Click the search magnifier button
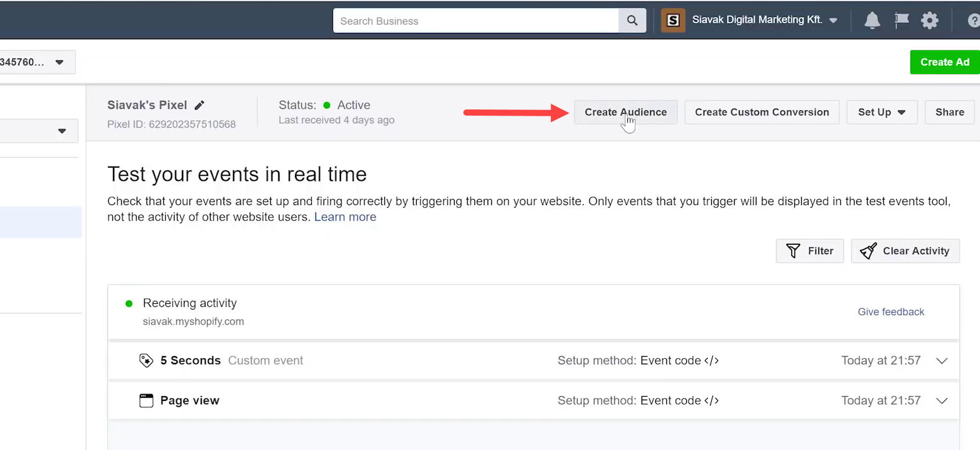 click(632, 21)
